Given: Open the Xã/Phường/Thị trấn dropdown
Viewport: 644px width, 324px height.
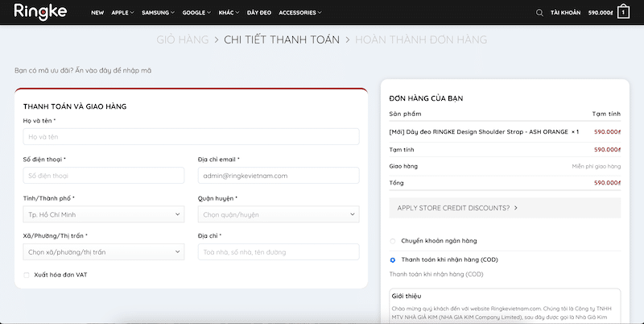Looking at the screenshot, I should point(104,251).
